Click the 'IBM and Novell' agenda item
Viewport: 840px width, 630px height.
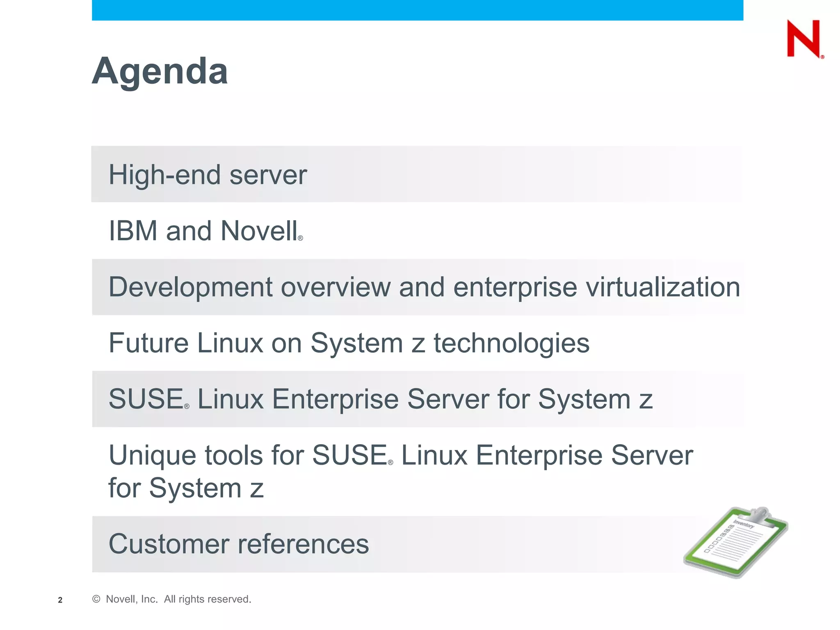206,231
